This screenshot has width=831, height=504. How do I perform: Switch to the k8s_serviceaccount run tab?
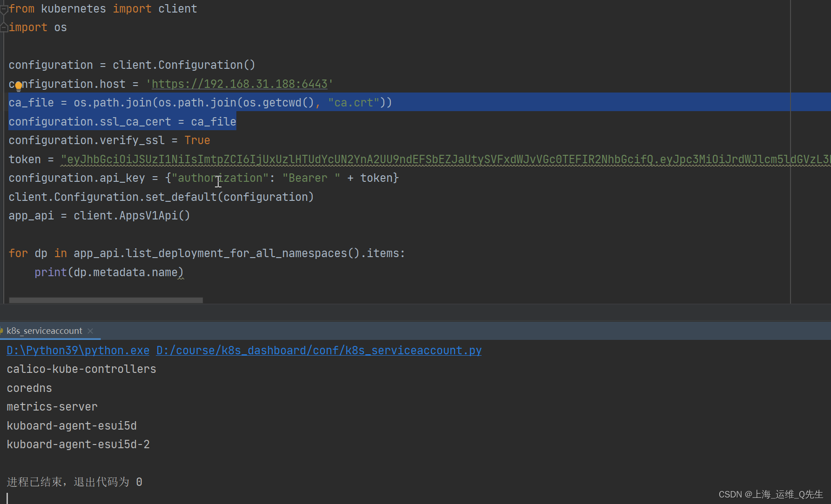point(44,331)
